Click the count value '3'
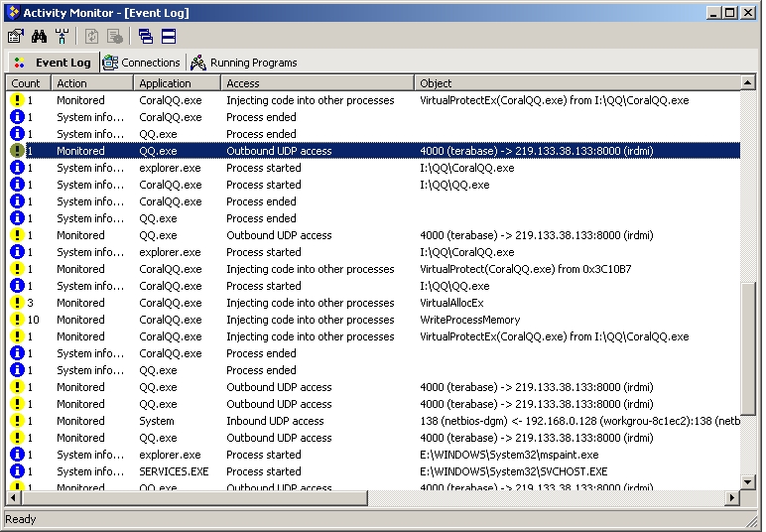Viewport: 766px width, 532px height. tap(31, 303)
